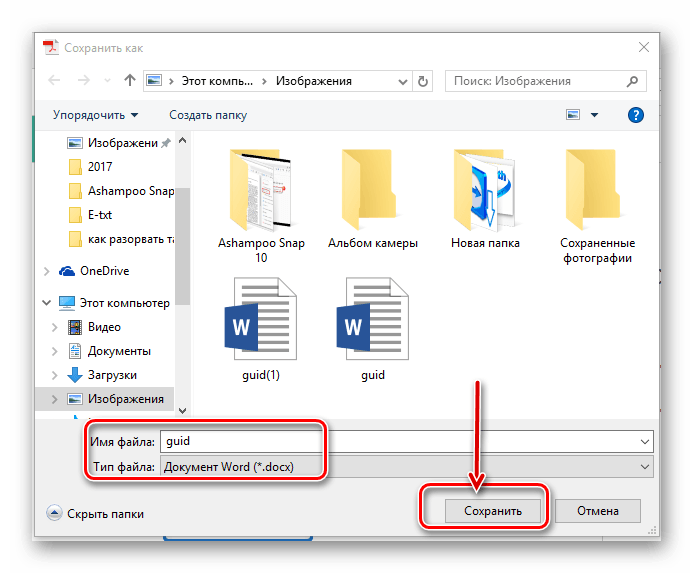Close the Сохранить как dialog
Viewport: 693px width, 573px height.
(x=644, y=47)
